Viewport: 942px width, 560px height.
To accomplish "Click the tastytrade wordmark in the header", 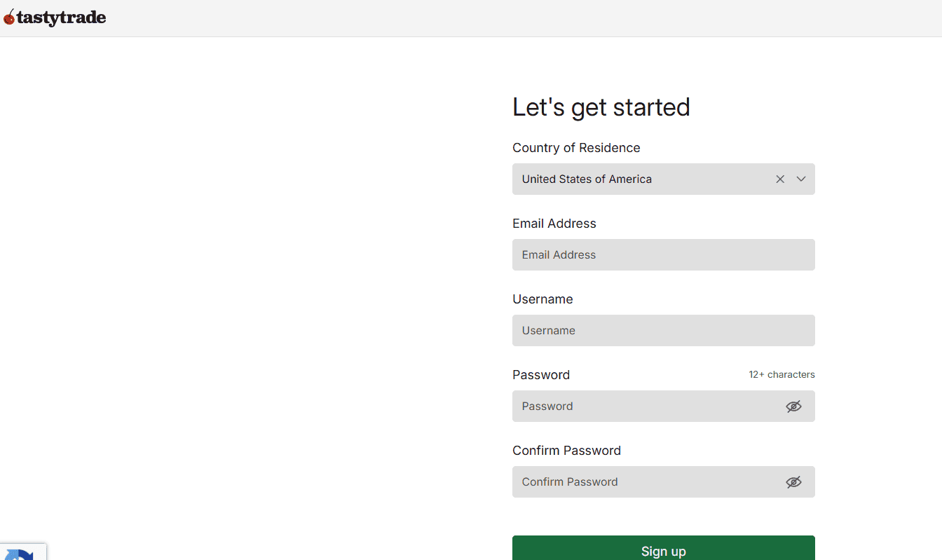I will 61,18.
